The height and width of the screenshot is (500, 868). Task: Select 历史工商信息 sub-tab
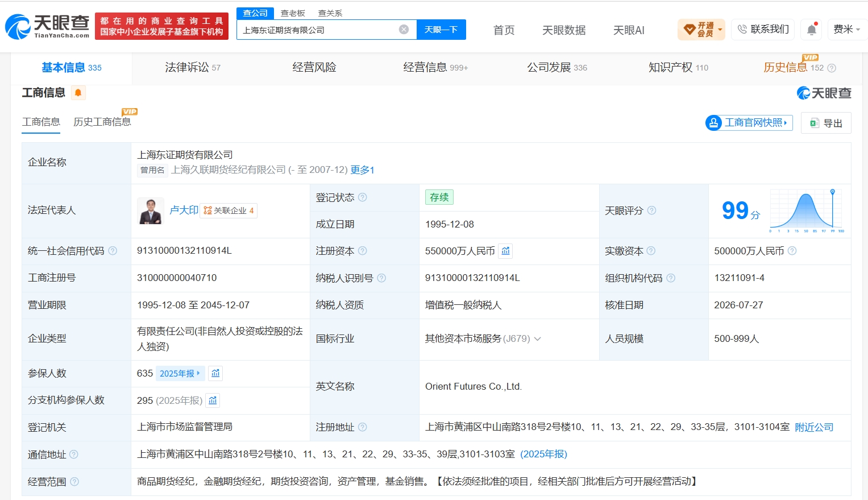(102, 122)
